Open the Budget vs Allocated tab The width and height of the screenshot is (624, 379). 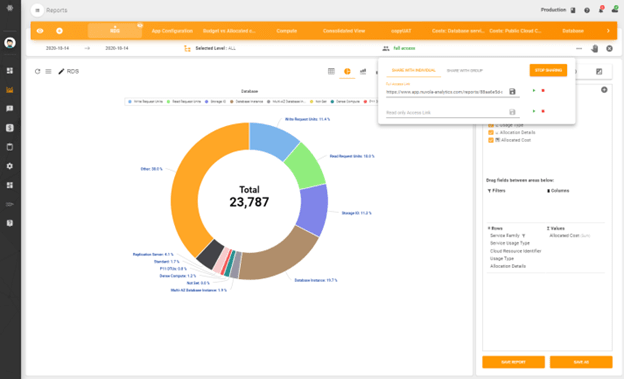(x=229, y=31)
